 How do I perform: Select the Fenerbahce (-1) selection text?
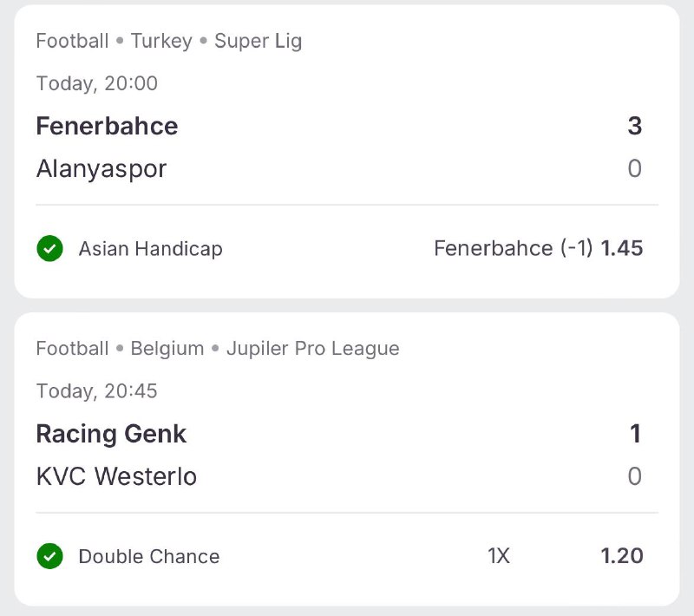(513, 249)
